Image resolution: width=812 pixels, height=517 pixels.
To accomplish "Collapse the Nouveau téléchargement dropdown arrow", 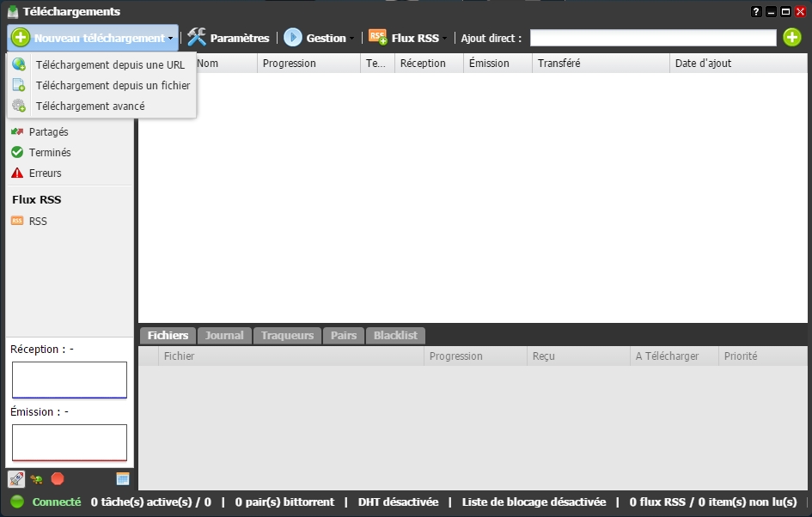I will pos(170,39).
